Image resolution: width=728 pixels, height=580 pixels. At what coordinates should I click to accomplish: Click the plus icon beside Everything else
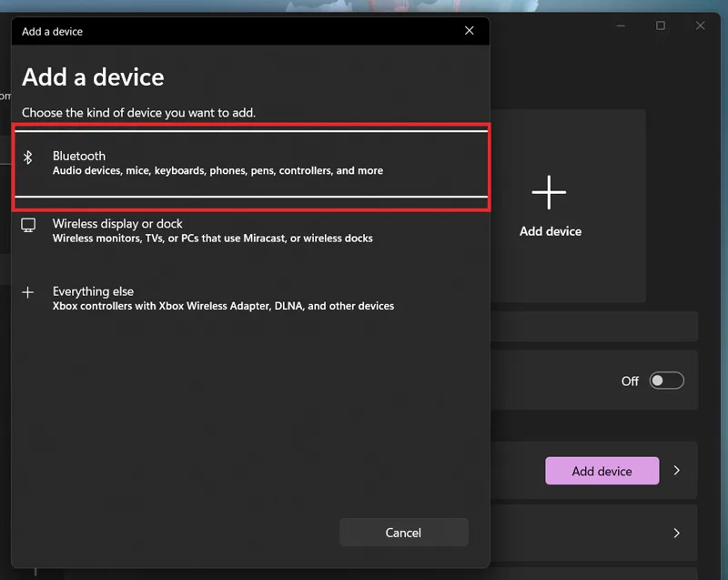point(28,292)
